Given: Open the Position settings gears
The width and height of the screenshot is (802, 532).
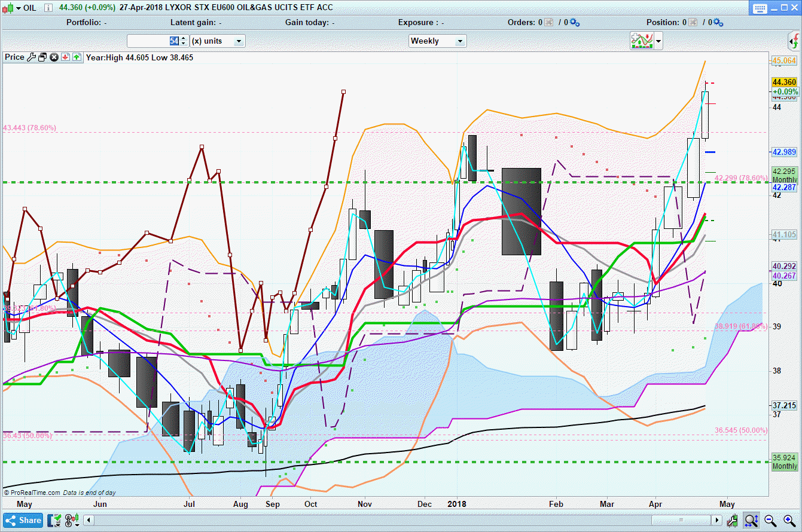Looking at the screenshot, I should 718,23.
